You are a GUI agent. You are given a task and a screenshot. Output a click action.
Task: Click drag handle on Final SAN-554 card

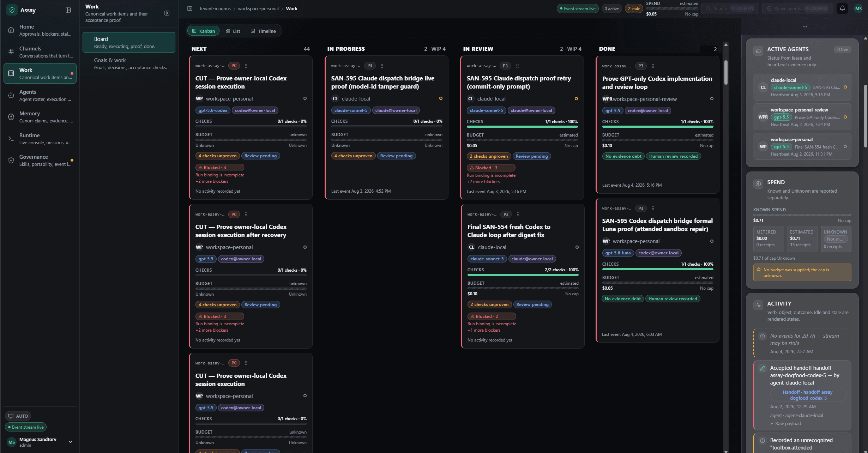pyautogui.click(x=518, y=214)
